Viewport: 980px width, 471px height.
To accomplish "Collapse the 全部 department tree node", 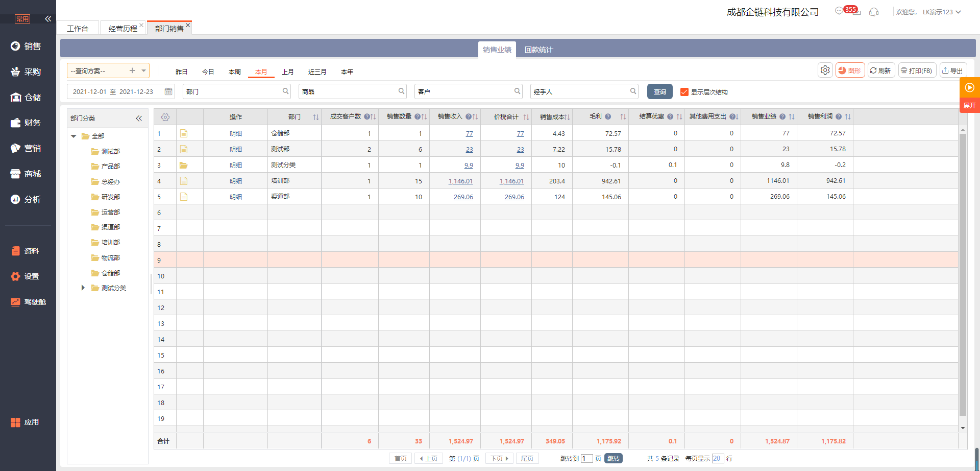I will [73, 136].
